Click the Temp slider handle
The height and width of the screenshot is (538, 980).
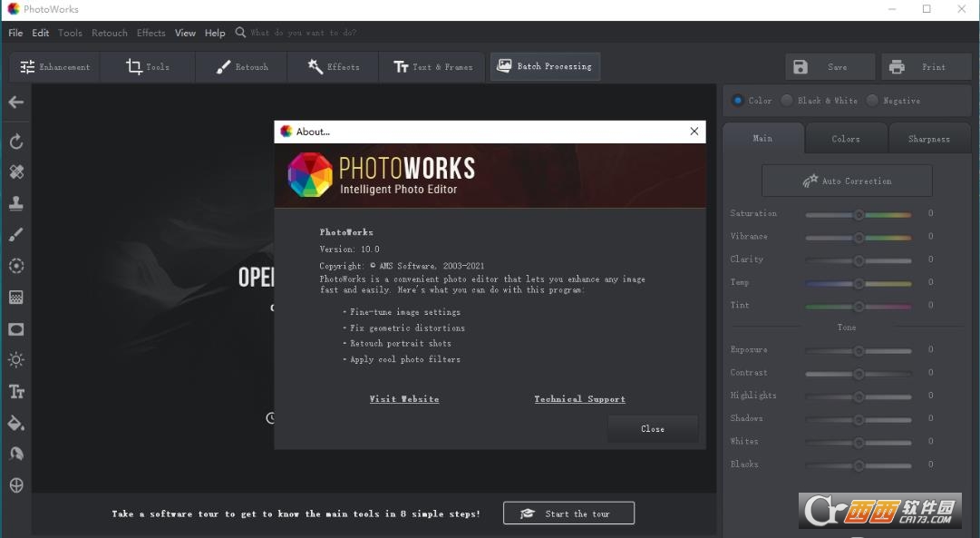[859, 283]
